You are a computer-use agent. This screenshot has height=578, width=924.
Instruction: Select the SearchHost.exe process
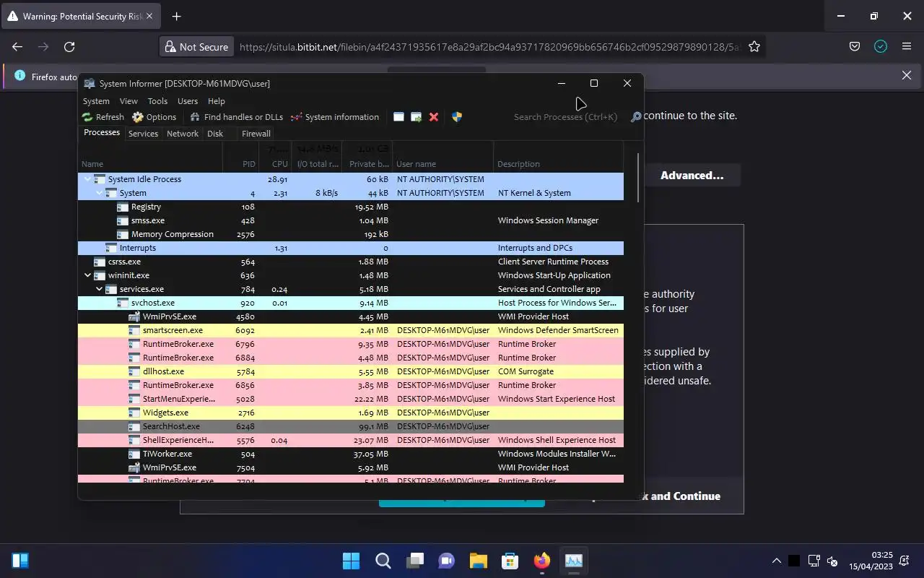pos(351,426)
